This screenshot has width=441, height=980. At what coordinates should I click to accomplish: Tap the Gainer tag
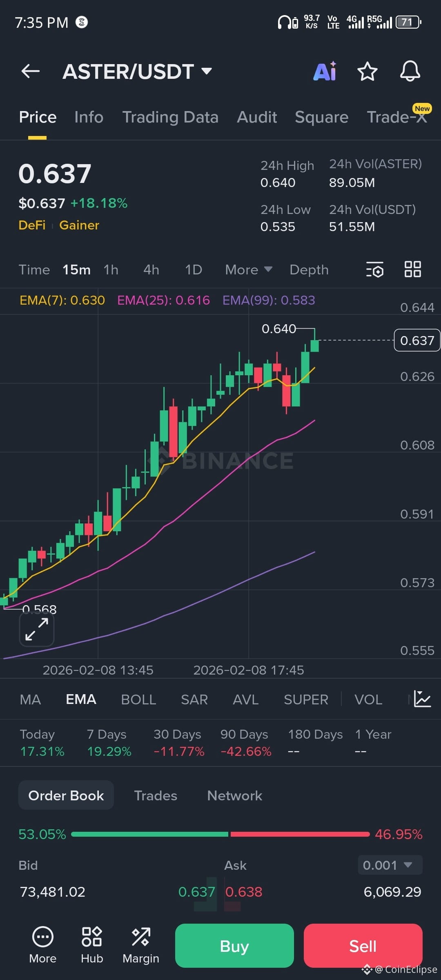79,225
